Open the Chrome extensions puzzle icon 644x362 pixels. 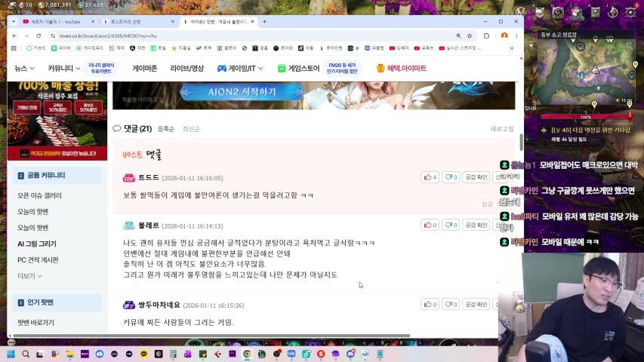(x=487, y=36)
